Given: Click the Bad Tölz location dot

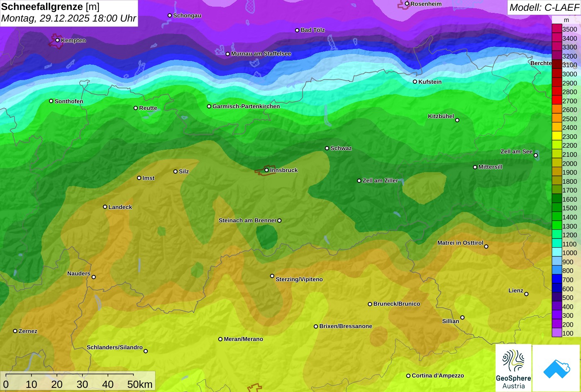Looking at the screenshot, I should click(297, 30).
